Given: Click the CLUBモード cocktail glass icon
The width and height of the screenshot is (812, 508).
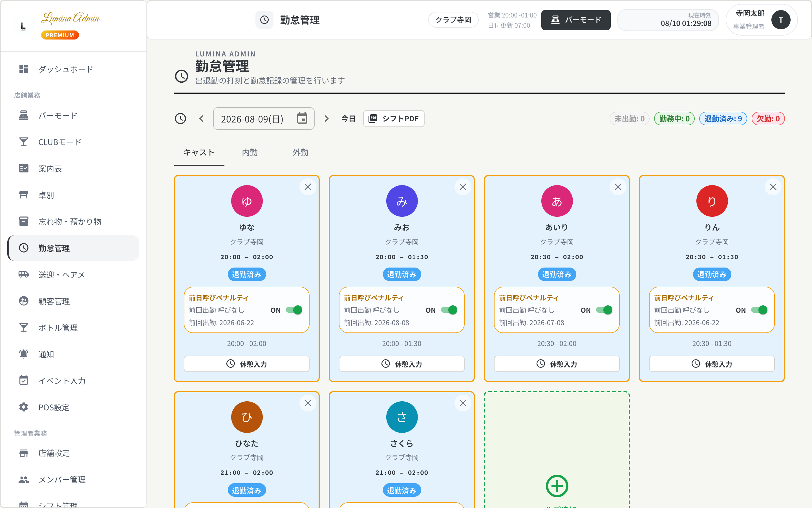Looking at the screenshot, I should [x=23, y=142].
